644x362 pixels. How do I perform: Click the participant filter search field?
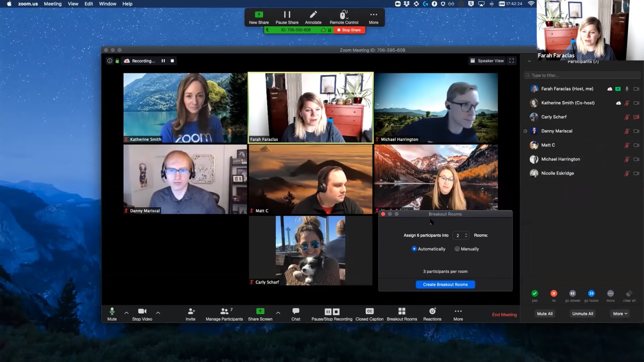tap(584, 75)
